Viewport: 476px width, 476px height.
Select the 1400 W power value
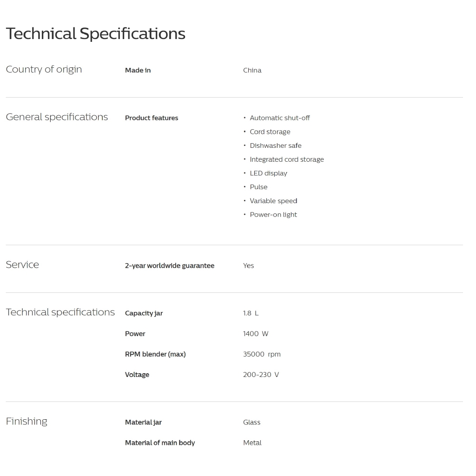coord(255,334)
